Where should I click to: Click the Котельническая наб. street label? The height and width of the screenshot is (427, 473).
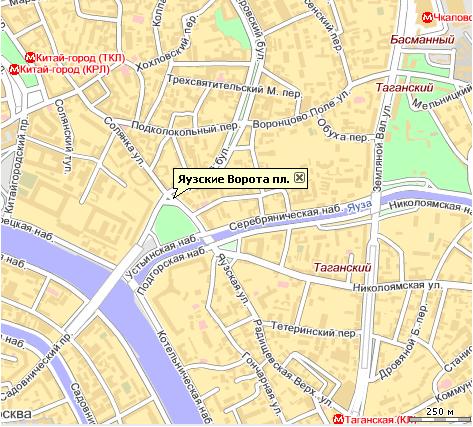[183, 378]
